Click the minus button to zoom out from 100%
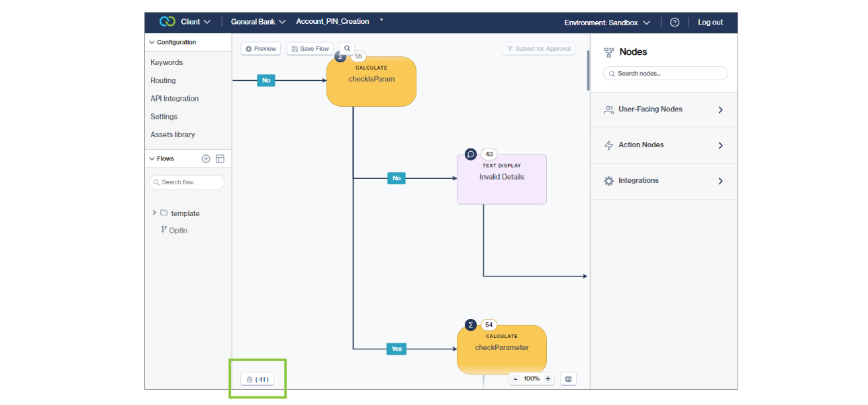868x405 pixels. (515, 378)
